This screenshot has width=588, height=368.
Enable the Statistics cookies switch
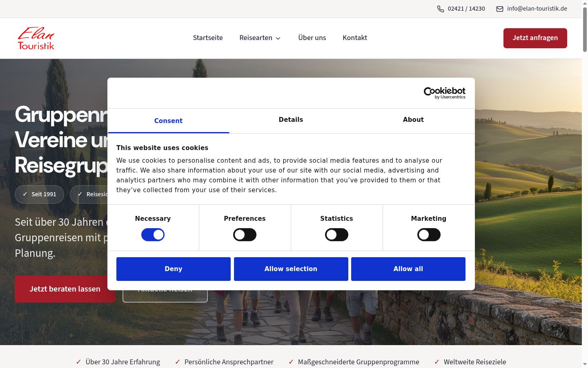click(336, 235)
